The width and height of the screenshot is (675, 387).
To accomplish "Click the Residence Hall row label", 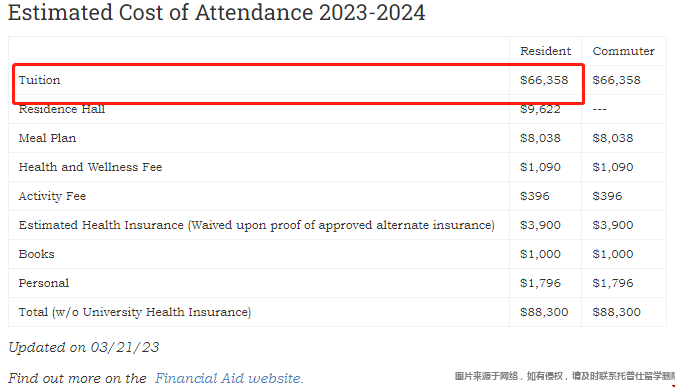I will coord(62,109).
